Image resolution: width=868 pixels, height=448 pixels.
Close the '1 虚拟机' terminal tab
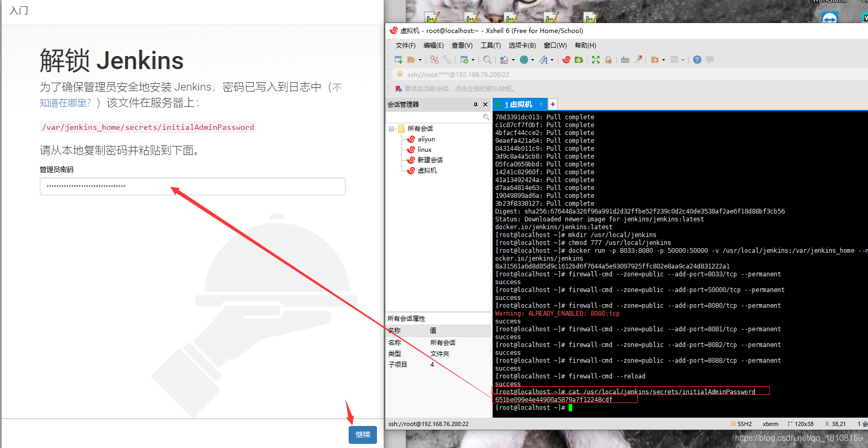coord(541,104)
